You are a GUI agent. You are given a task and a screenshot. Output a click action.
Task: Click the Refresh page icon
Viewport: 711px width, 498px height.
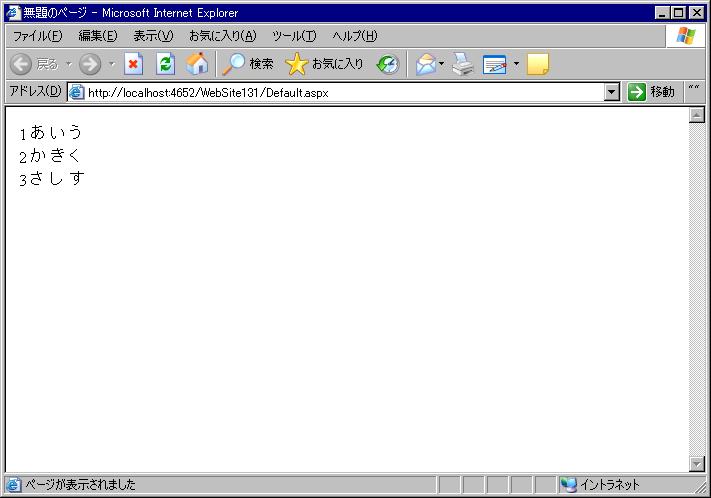(x=165, y=64)
